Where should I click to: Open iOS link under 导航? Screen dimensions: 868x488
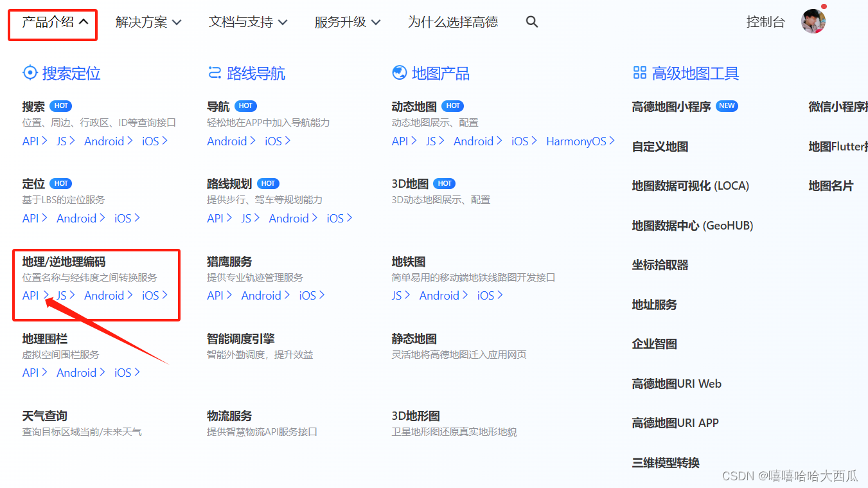tap(278, 141)
